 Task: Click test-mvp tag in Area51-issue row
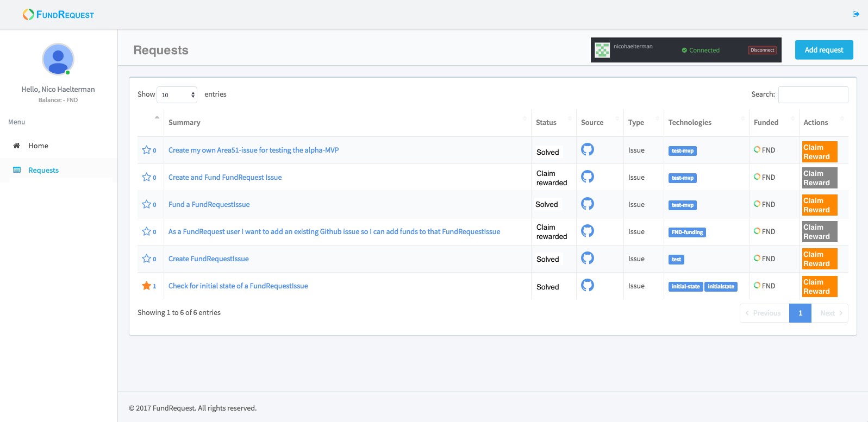pyautogui.click(x=683, y=150)
